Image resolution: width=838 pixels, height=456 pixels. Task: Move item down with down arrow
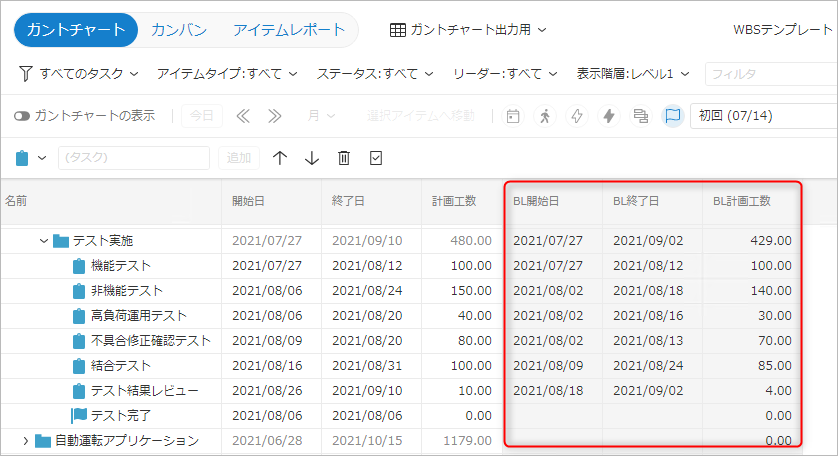pyautogui.click(x=312, y=158)
